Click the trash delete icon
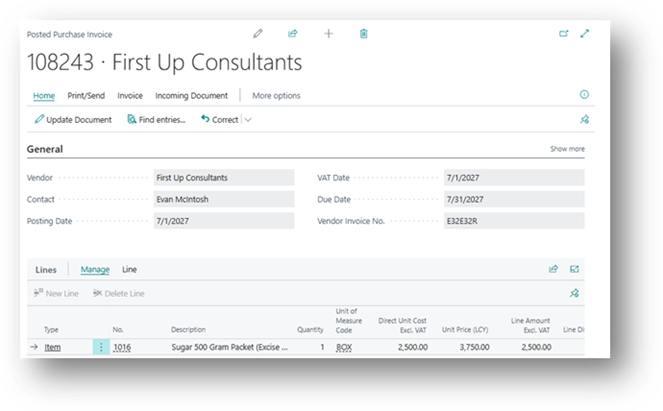Viewport: 663px width, 411px height. [x=364, y=34]
